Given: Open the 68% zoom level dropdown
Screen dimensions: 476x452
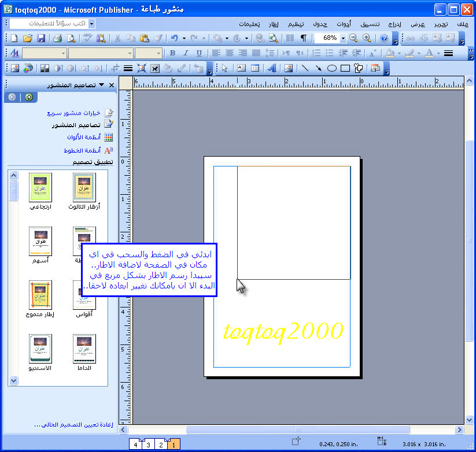Looking at the screenshot, I should [343, 38].
